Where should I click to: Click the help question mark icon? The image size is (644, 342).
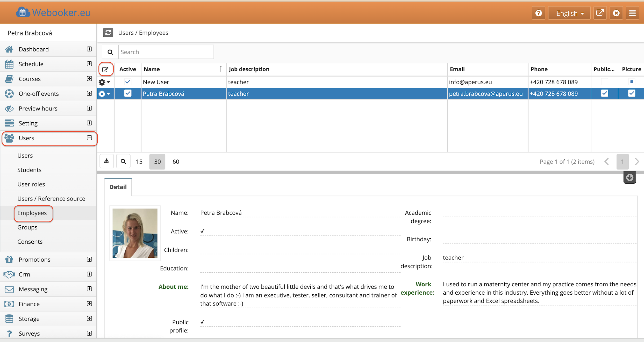click(539, 13)
